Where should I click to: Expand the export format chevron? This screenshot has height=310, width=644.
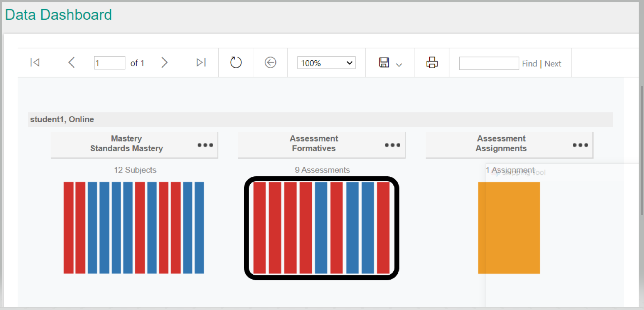tap(399, 65)
